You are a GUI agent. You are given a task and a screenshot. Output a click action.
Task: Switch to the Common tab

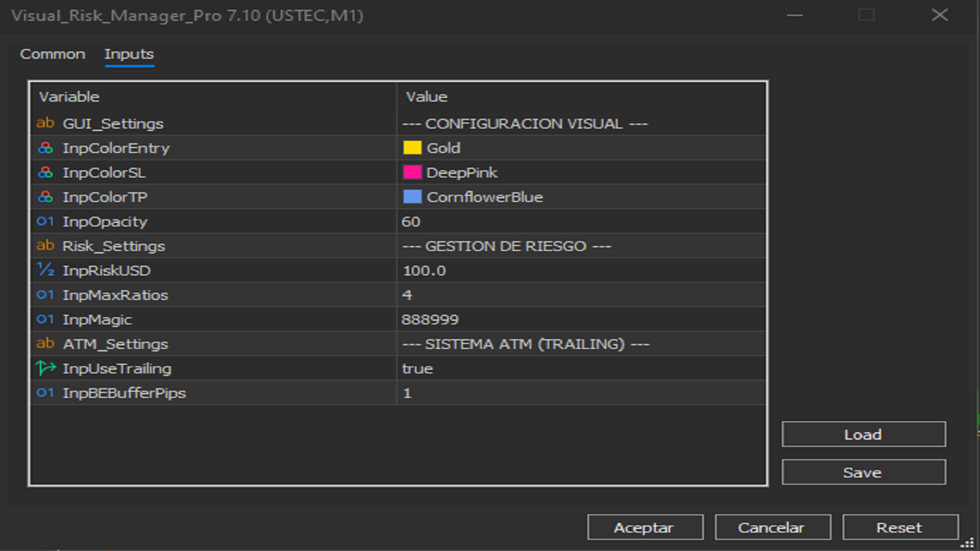(x=53, y=54)
